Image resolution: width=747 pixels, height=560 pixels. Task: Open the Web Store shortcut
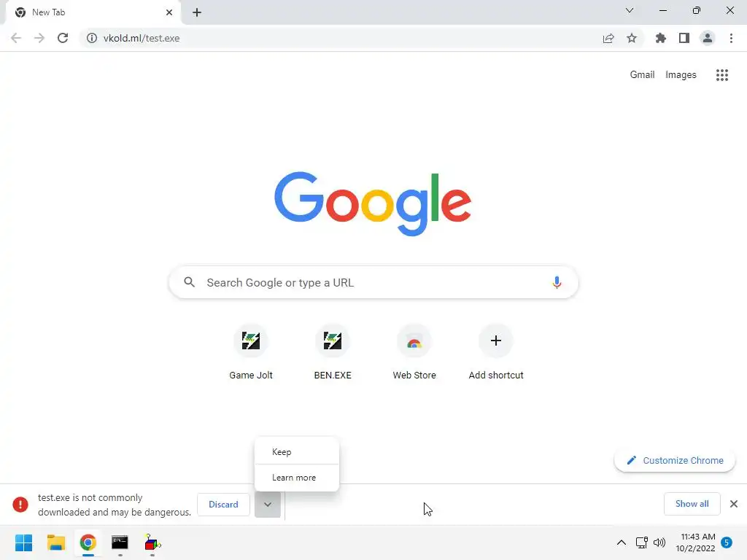coord(414,352)
